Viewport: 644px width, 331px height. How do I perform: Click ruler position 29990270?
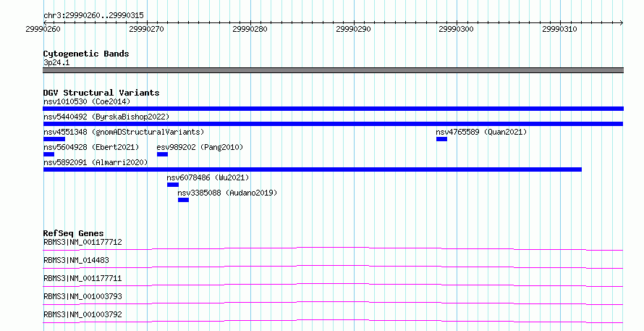[x=146, y=29]
